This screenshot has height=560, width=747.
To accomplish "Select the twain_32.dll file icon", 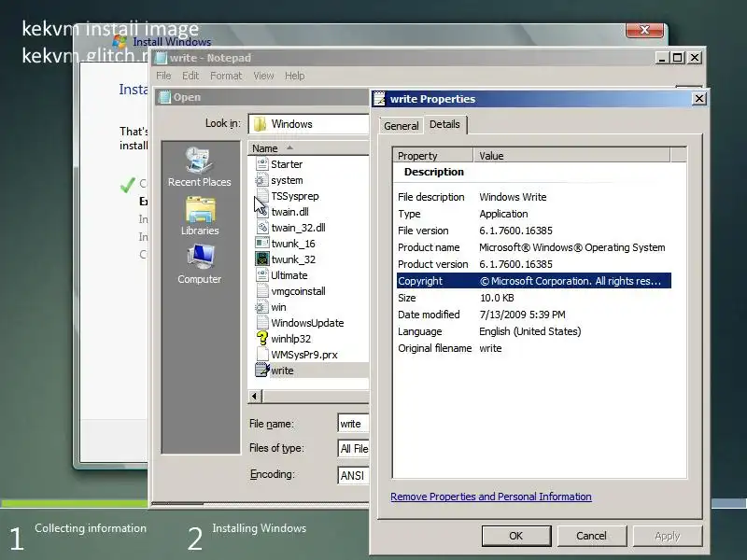I will (262, 228).
